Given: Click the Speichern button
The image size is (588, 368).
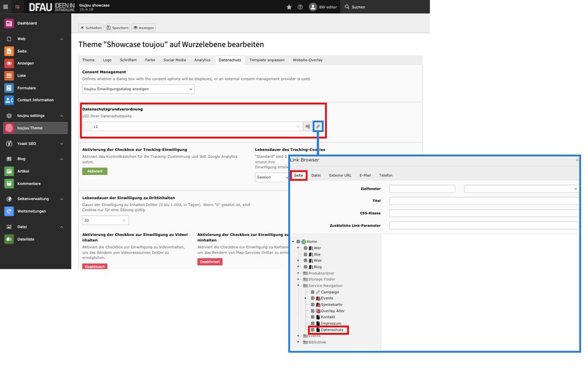Looking at the screenshot, I should point(118,28).
